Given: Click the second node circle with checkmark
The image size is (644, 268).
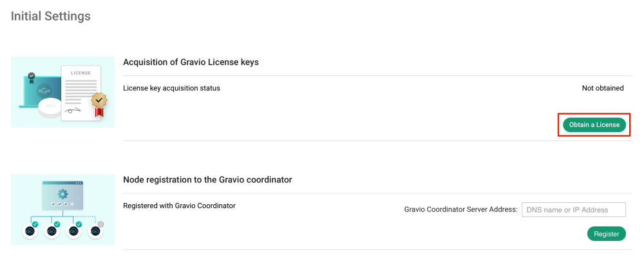Looking at the screenshot, I should point(52,231).
